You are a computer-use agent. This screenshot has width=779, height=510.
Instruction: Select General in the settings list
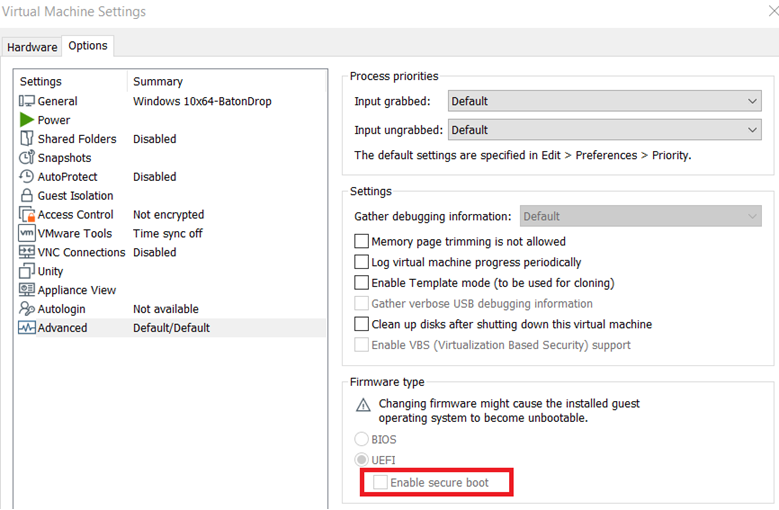click(x=170, y=101)
